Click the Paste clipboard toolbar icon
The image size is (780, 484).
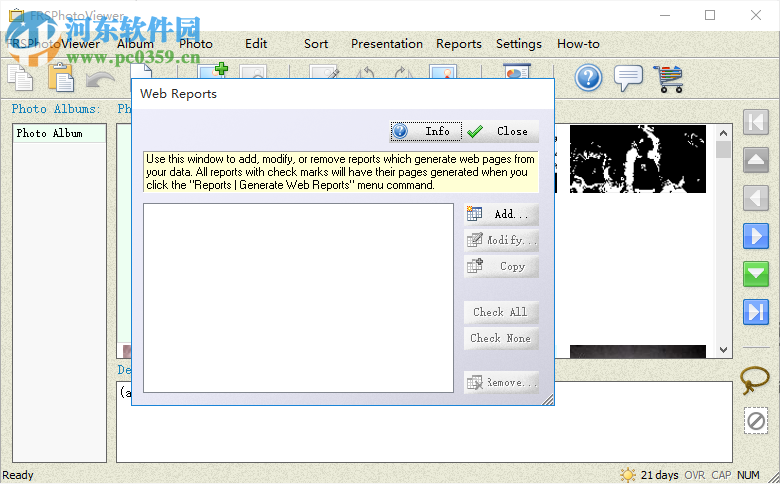[x=61, y=78]
